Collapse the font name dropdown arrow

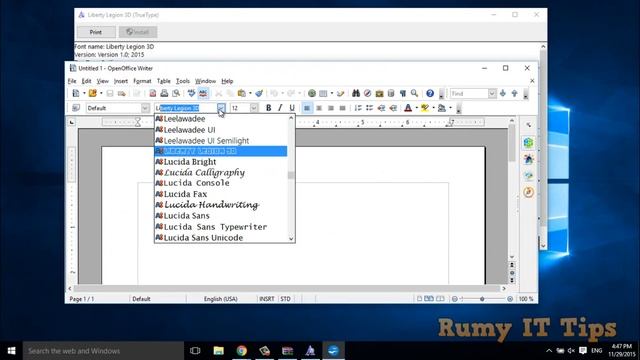221,108
